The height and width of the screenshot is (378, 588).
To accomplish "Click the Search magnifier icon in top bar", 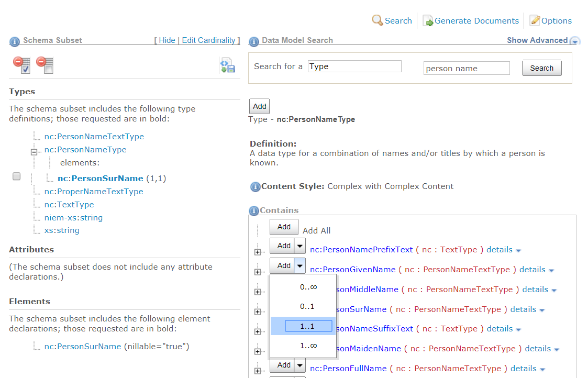I will [x=378, y=20].
